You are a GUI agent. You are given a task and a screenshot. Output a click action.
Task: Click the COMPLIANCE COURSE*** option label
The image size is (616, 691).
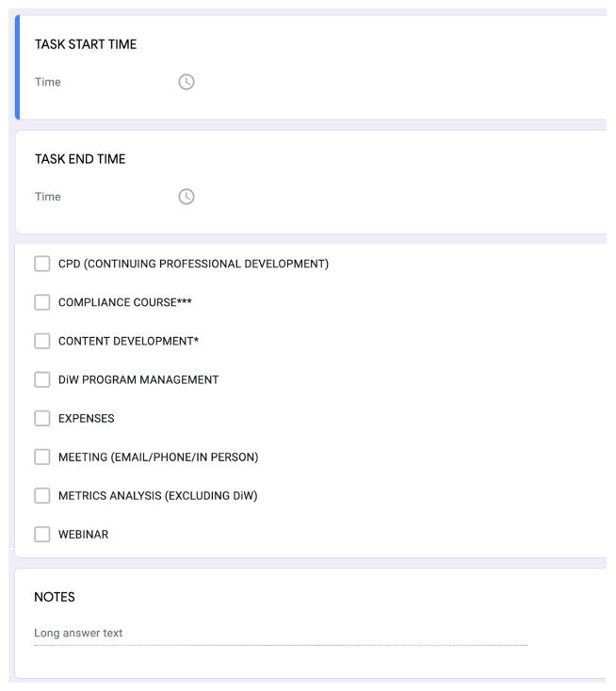[x=124, y=302]
